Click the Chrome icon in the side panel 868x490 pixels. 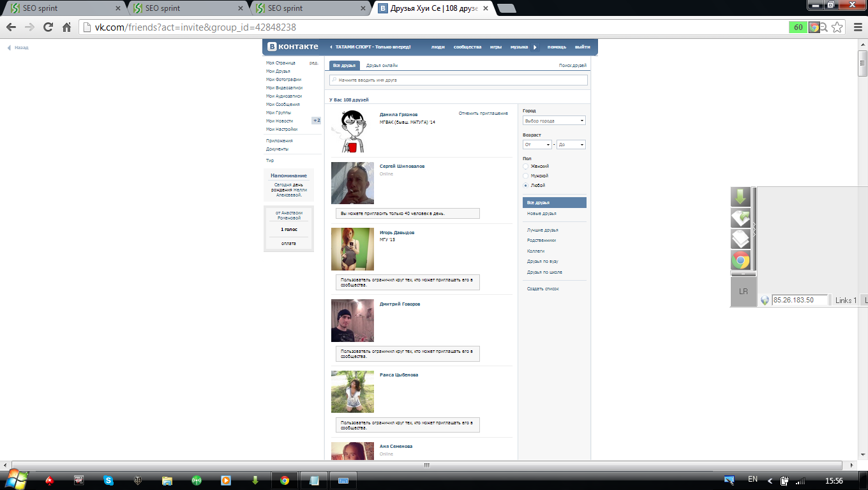coord(740,260)
